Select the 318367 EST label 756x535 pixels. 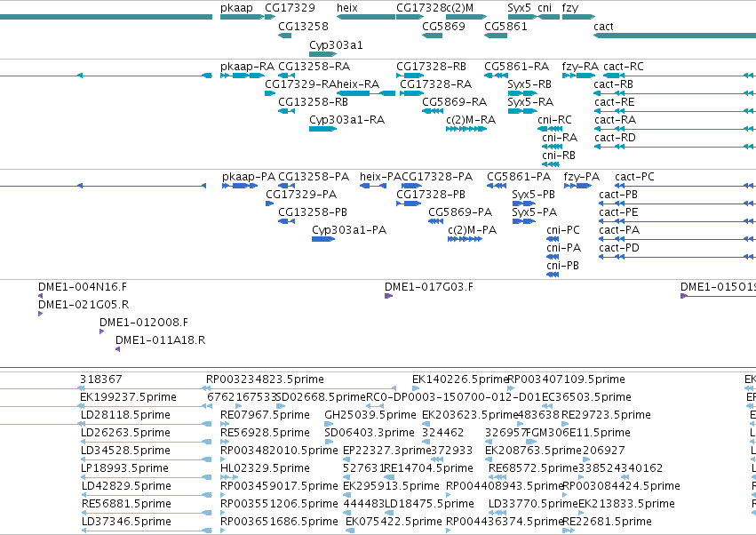click(100, 379)
